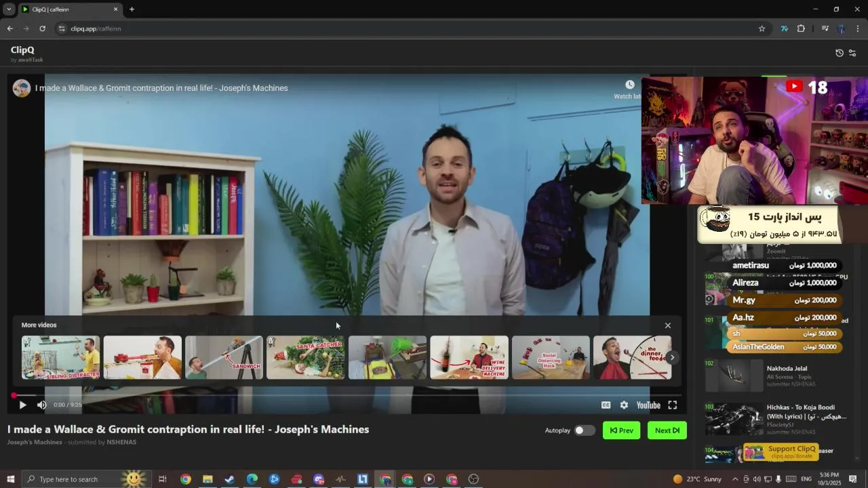Open the player settings gear
This screenshot has width=868, height=488.
click(x=624, y=405)
